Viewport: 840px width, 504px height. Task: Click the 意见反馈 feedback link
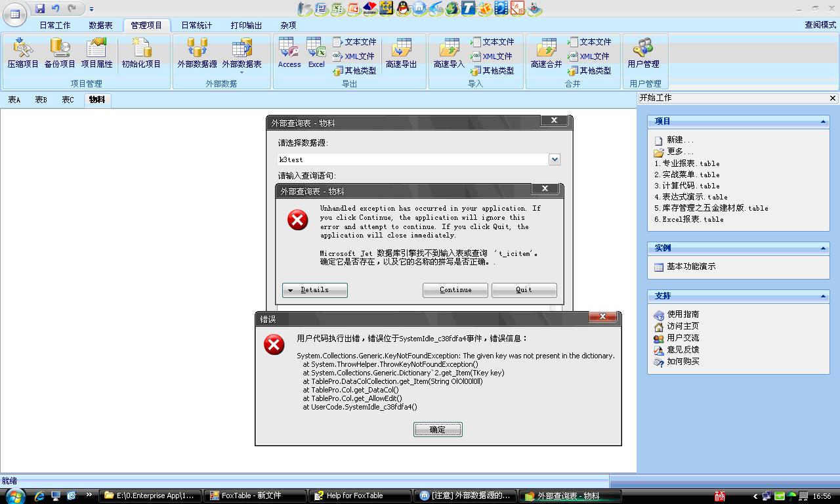tap(677, 350)
